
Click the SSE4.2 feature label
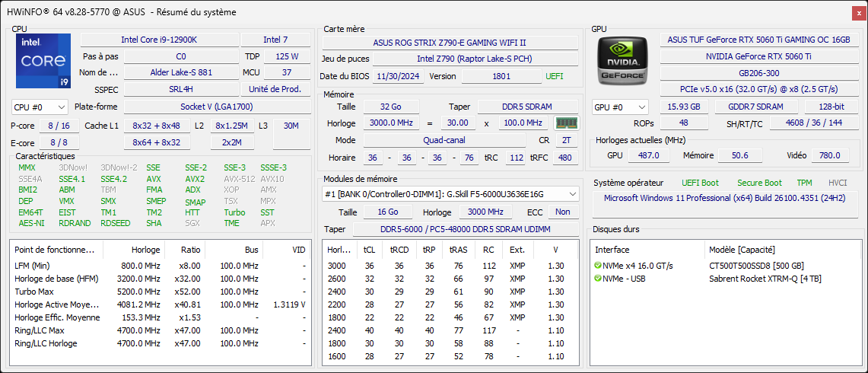tap(113, 179)
